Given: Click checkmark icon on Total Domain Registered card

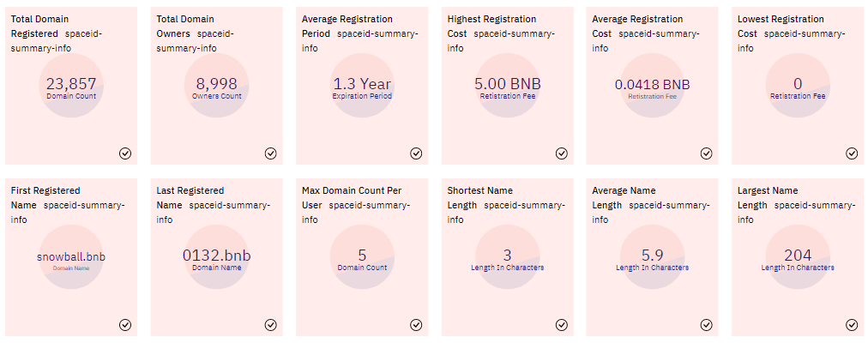Looking at the screenshot, I should [125, 153].
